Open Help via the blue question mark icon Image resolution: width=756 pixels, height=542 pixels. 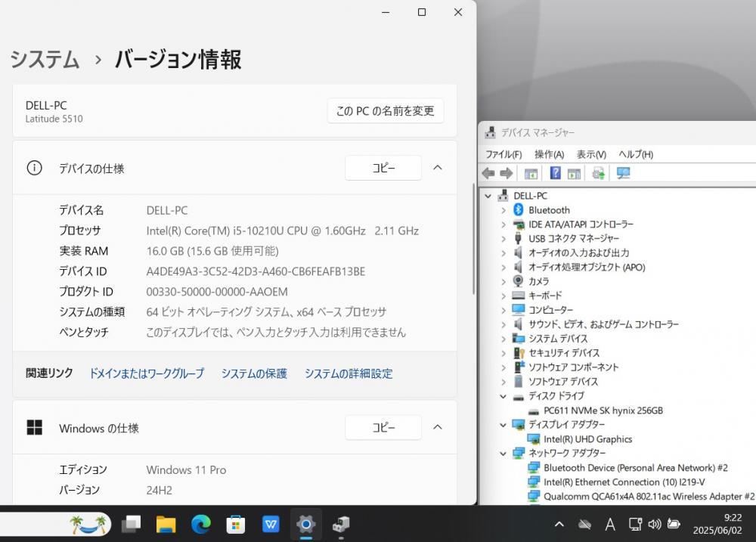click(x=555, y=173)
